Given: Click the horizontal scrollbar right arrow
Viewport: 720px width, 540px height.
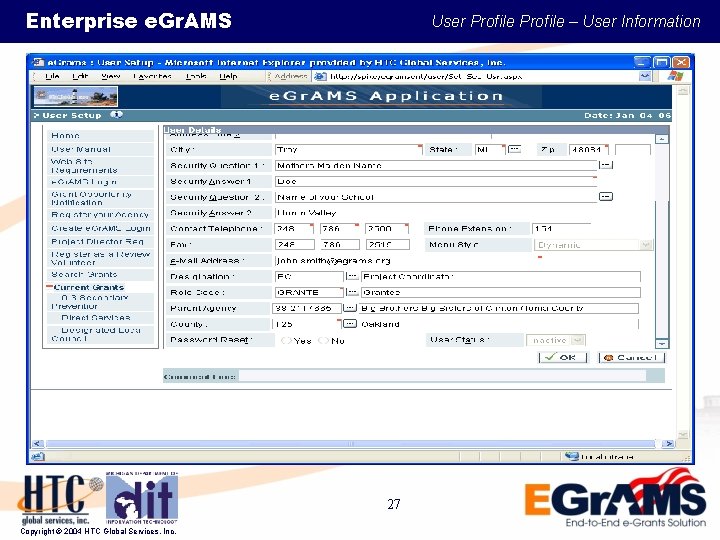Looking at the screenshot, I should [669, 444].
